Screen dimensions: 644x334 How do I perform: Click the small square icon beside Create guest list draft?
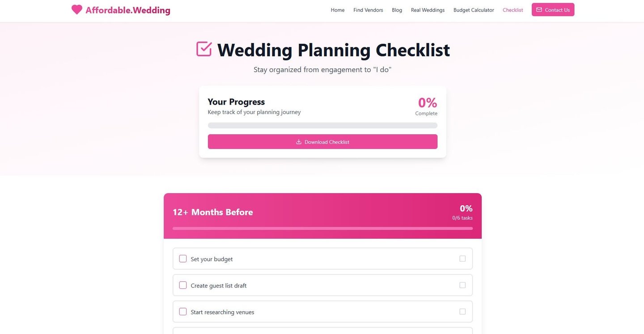click(462, 285)
